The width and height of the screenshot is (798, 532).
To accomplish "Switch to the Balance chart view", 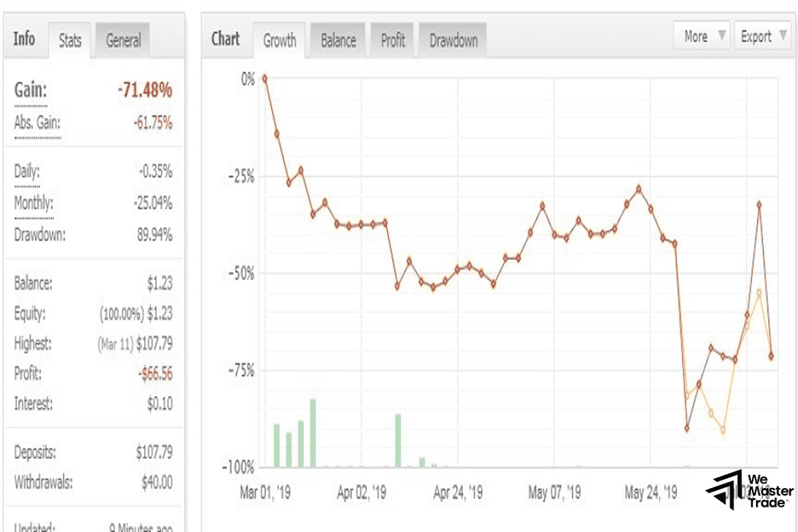I will (x=337, y=40).
